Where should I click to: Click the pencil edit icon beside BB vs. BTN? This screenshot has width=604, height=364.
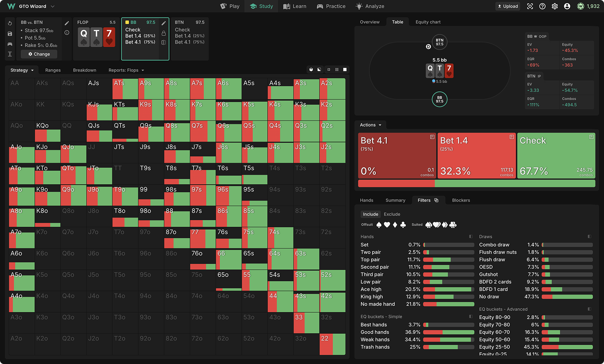[x=67, y=23]
